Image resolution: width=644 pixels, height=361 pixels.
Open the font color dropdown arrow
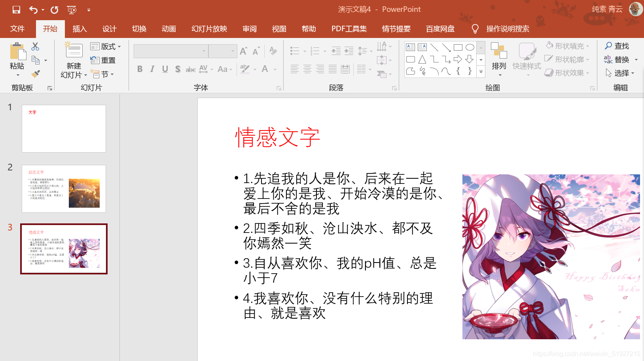pos(275,70)
